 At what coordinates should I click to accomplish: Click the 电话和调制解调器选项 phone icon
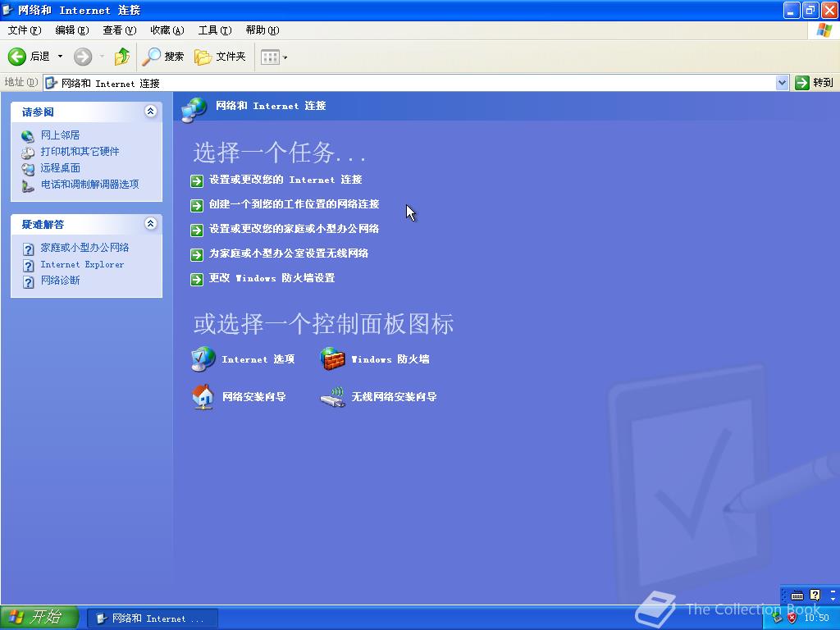[28, 186]
